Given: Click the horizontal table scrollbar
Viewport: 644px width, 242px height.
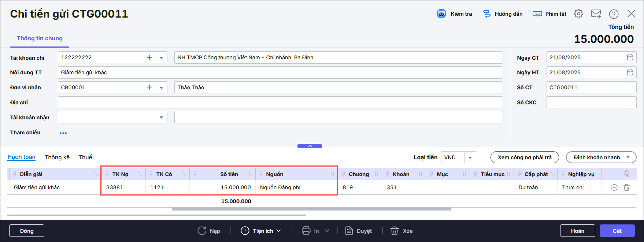Looking at the screenshot, I should [x=311, y=209].
